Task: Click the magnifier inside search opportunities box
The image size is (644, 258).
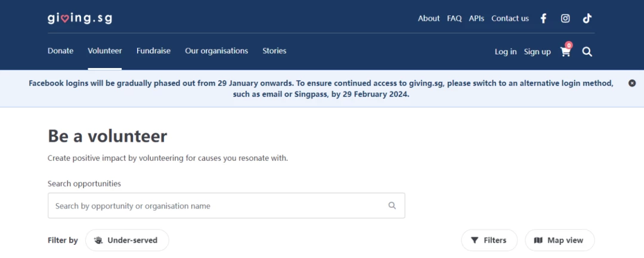Action: [392, 205]
